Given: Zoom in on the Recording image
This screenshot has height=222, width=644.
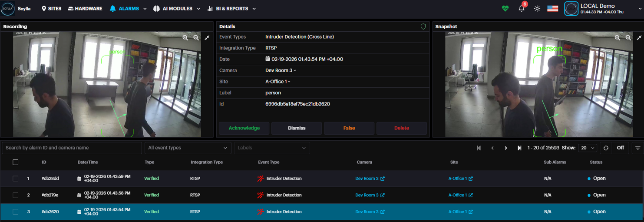Looking at the screenshot, I should 185,38.
